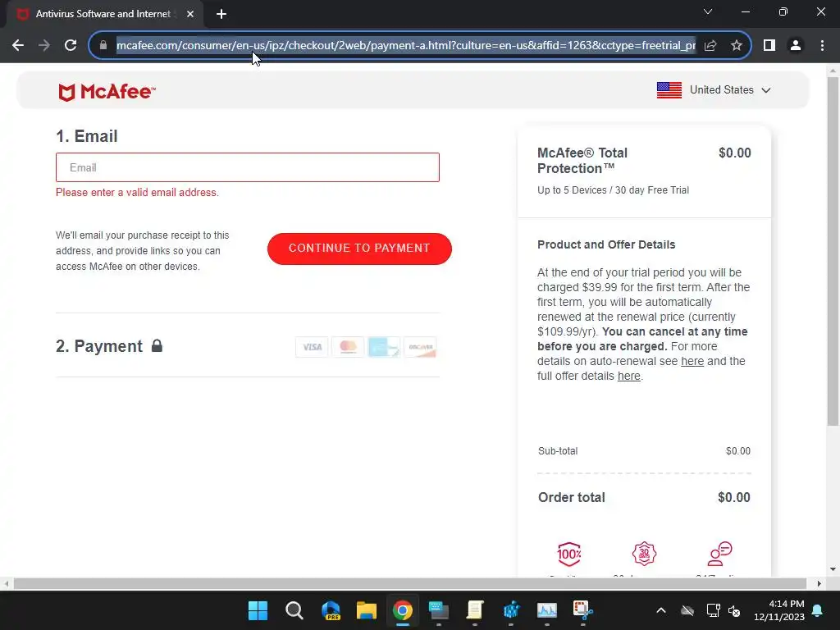Open Microsoft Edge PRE from taskbar
Viewport: 840px width, 630px height.
pyautogui.click(x=331, y=610)
